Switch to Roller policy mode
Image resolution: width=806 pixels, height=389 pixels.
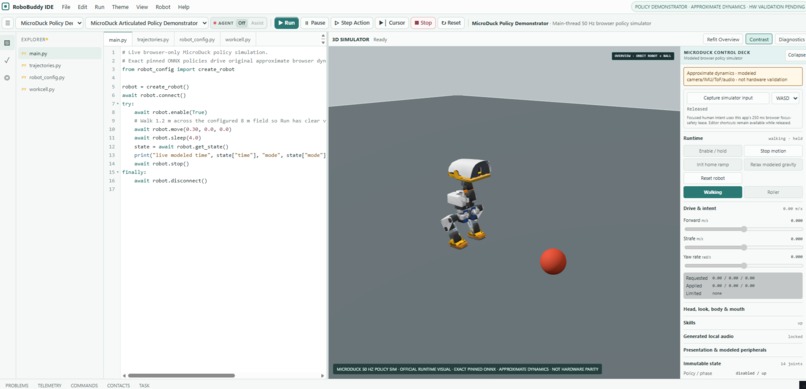pyautogui.click(x=773, y=192)
